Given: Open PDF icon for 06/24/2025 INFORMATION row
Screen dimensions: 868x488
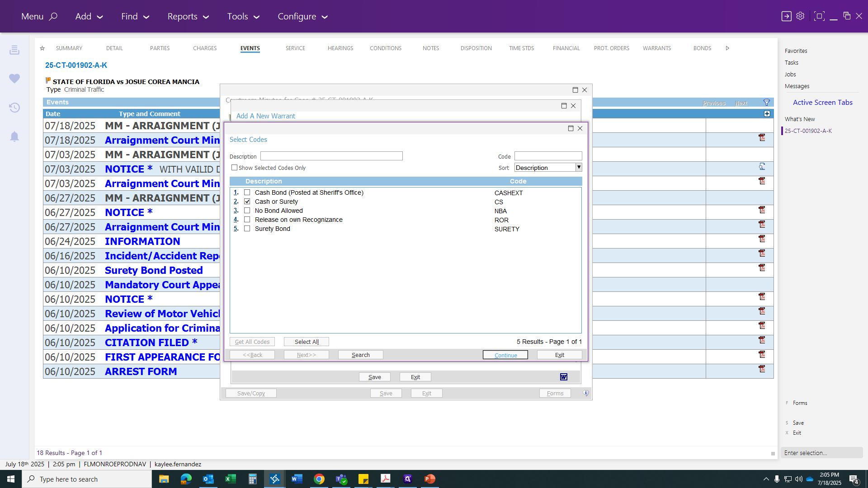Looking at the screenshot, I should 762,239.
